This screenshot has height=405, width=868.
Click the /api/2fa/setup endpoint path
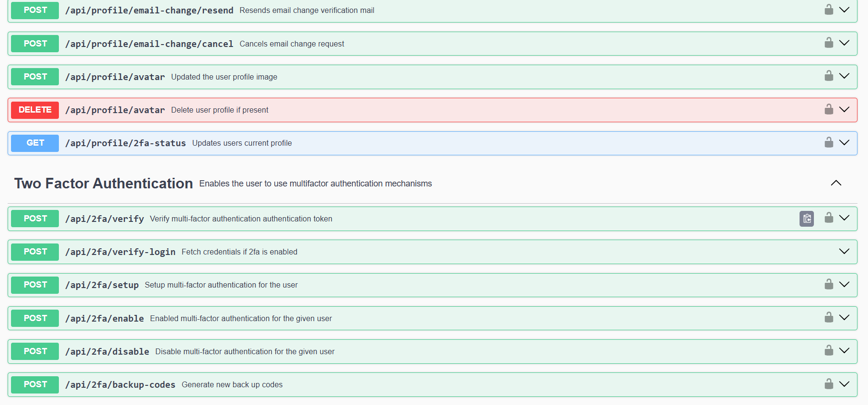click(x=102, y=285)
